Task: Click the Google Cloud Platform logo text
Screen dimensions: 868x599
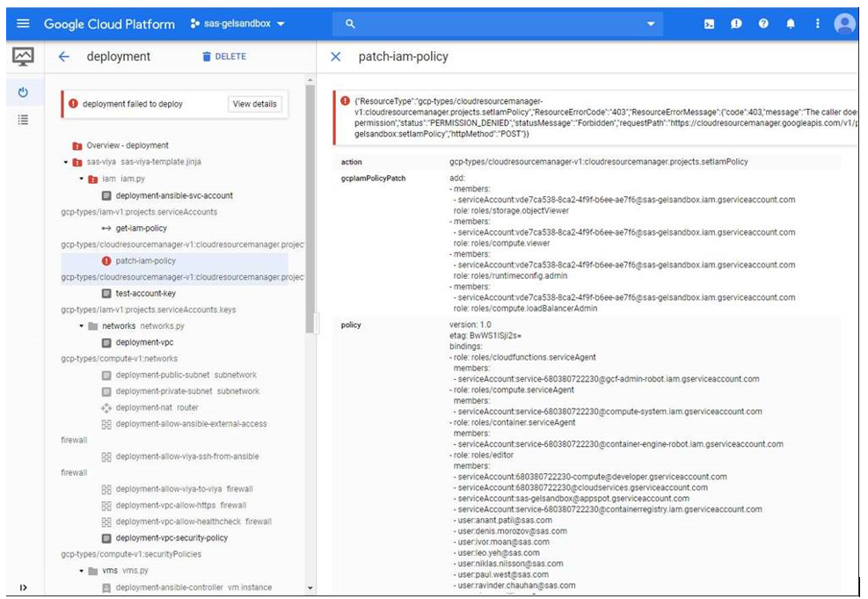Action: point(109,24)
